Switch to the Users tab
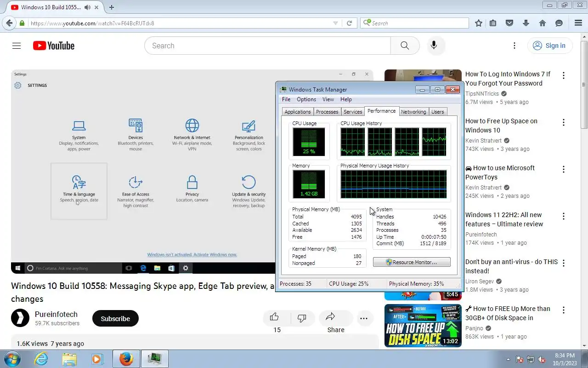This screenshot has width=588, height=368. 438,112
